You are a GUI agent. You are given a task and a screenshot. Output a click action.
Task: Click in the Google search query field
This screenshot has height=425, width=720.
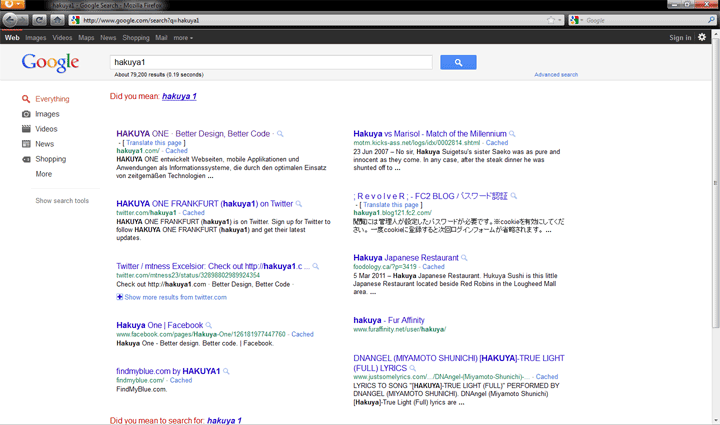(x=271, y=62)
